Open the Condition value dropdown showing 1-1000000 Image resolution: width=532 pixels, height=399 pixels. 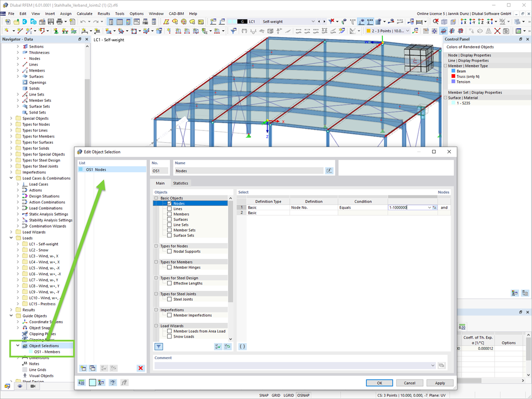(429, 207)
